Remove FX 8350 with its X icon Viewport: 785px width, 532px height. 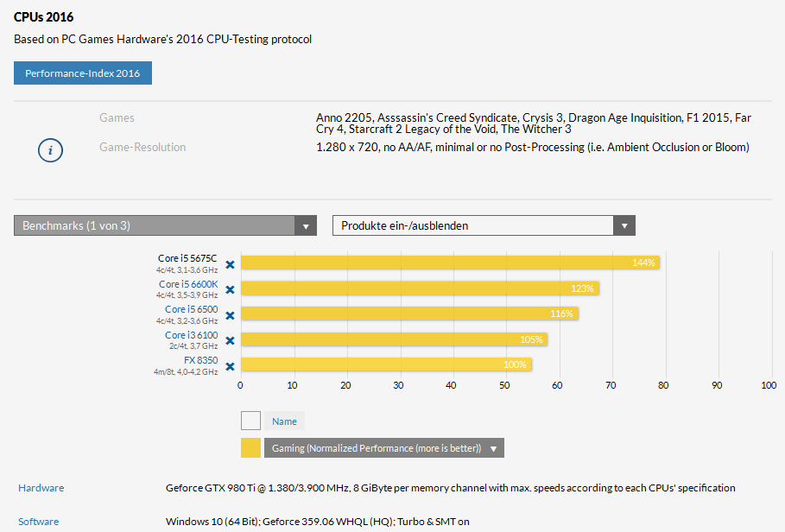(230, 366)
